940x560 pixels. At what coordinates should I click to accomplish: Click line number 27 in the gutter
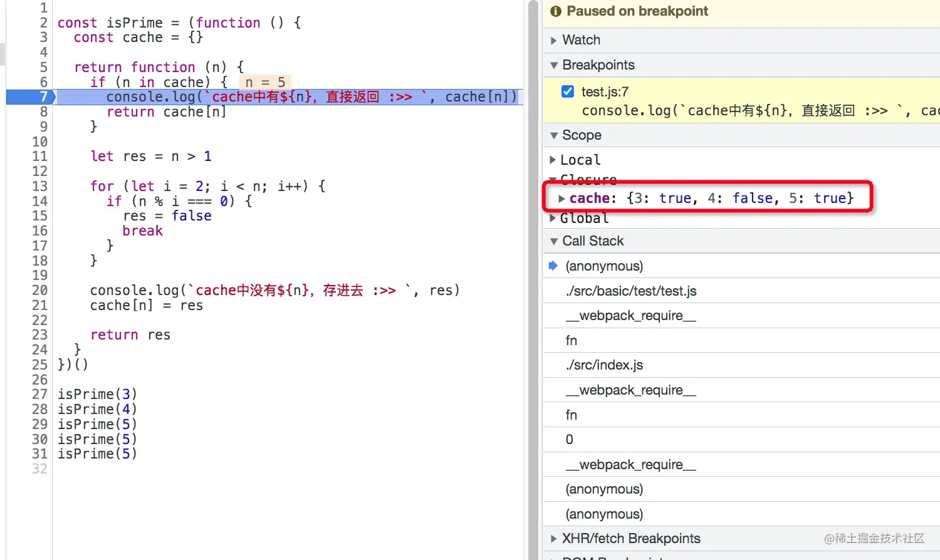coord(39,394)
